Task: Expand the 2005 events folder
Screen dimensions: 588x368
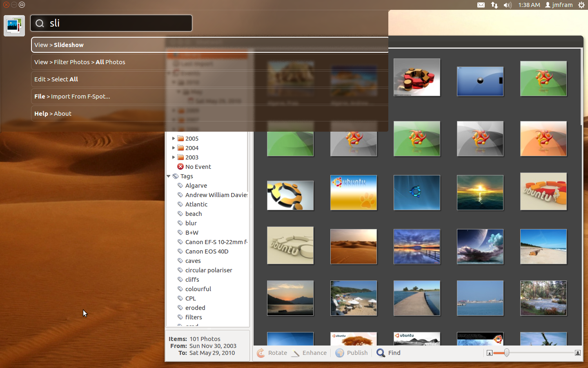Action: pyautogui.click(x=174, y=139)
